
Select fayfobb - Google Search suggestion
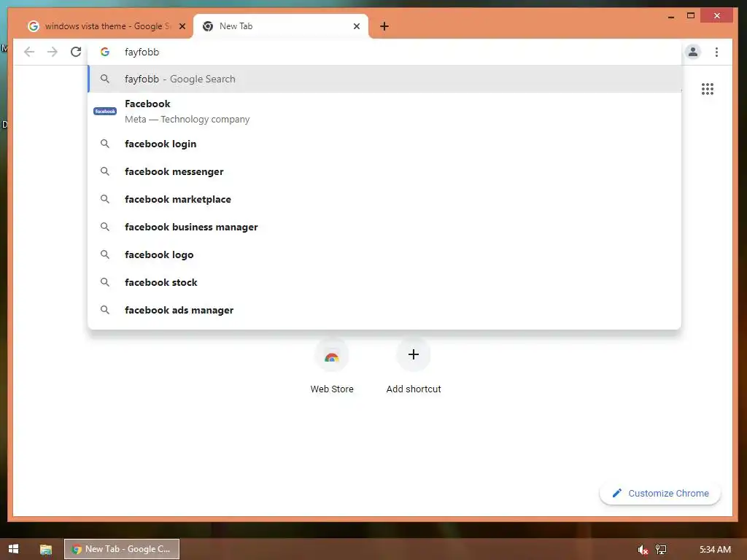(384, 79)
